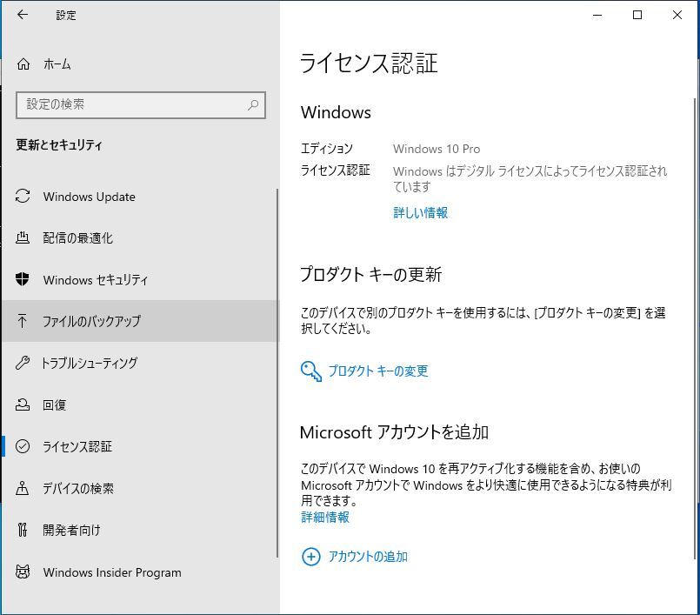
Task: Click the デバイスの検索 locator icon
Action: coord(23,488)
